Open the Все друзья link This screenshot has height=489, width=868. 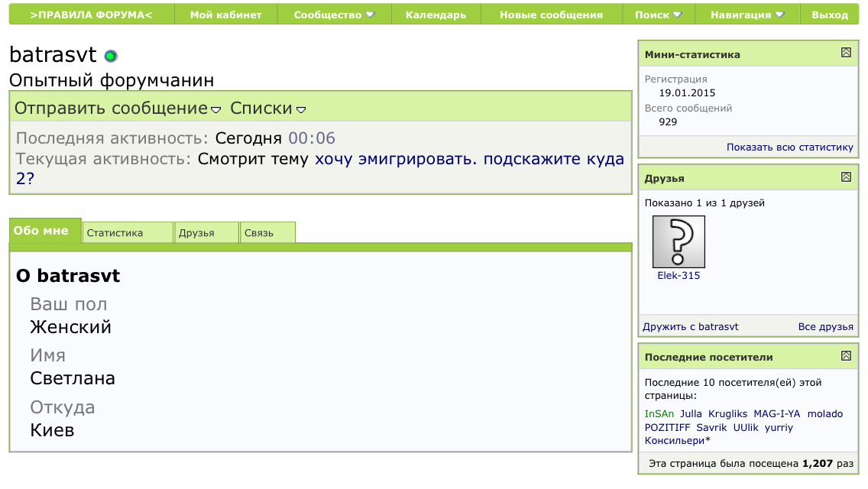[x=825, y=327]
